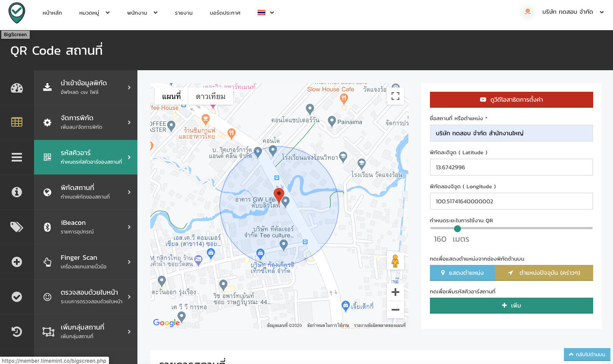Open the ข้อกำหนดในการใช้งาน map terms link
613x364 pixels.
coord(328,325)
